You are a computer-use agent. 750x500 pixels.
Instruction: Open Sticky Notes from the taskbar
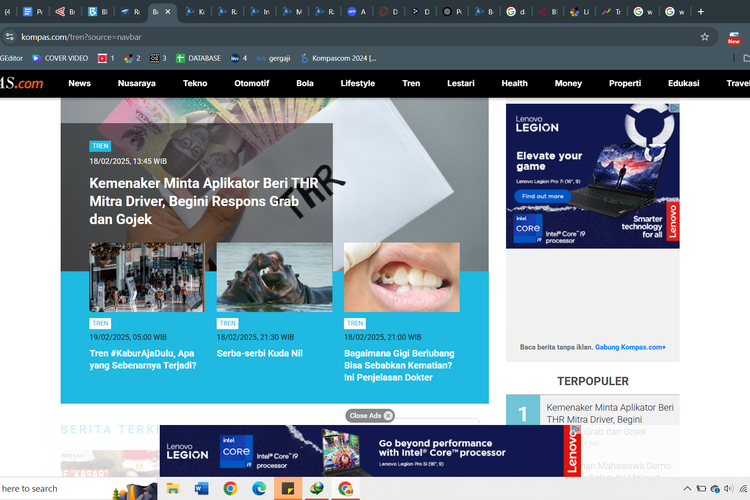288,488
